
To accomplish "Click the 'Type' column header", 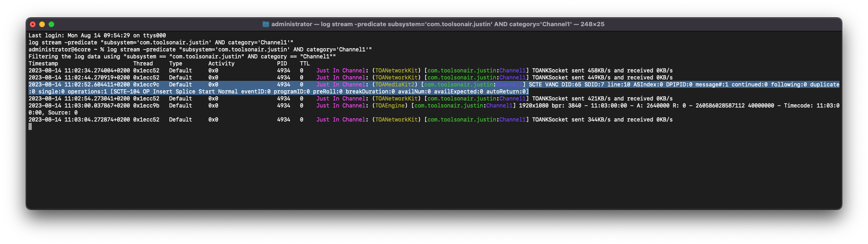I will pos(176,64).
